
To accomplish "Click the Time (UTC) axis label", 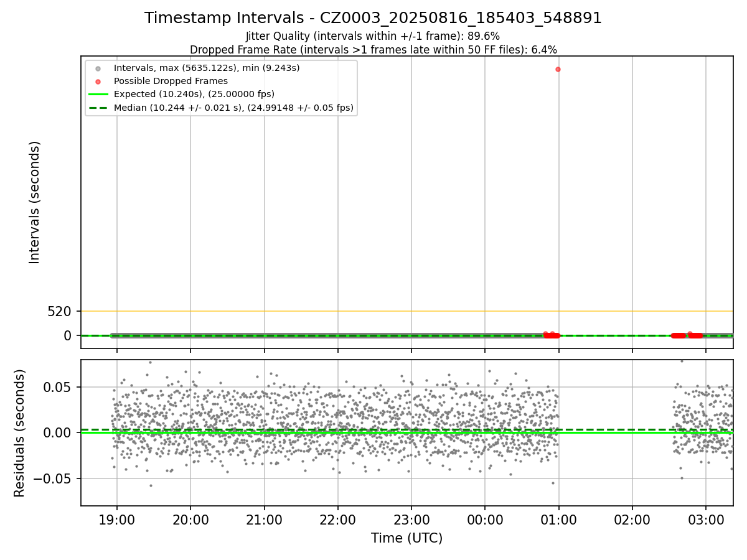I will [x=407, y=538].
